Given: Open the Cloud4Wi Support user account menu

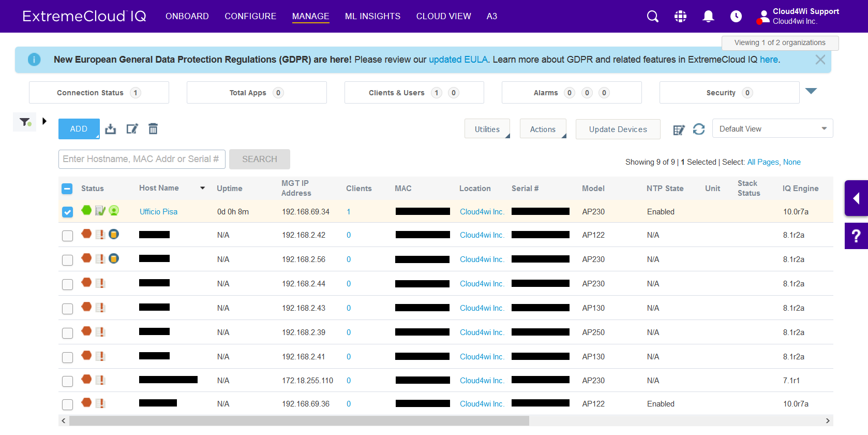Looking at the screenshot, I should click(x=798, y=17).
